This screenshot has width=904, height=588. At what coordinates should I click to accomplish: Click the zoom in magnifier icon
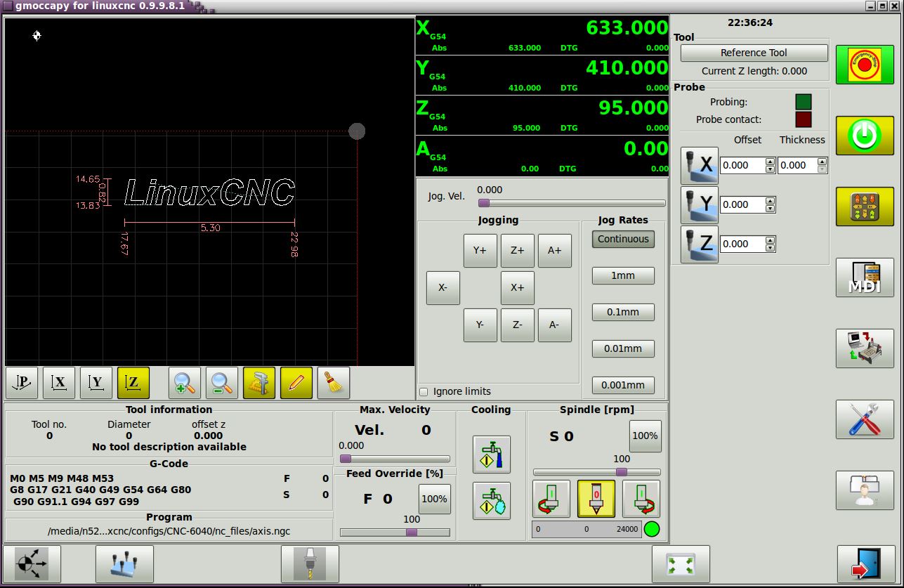[184, 383]
